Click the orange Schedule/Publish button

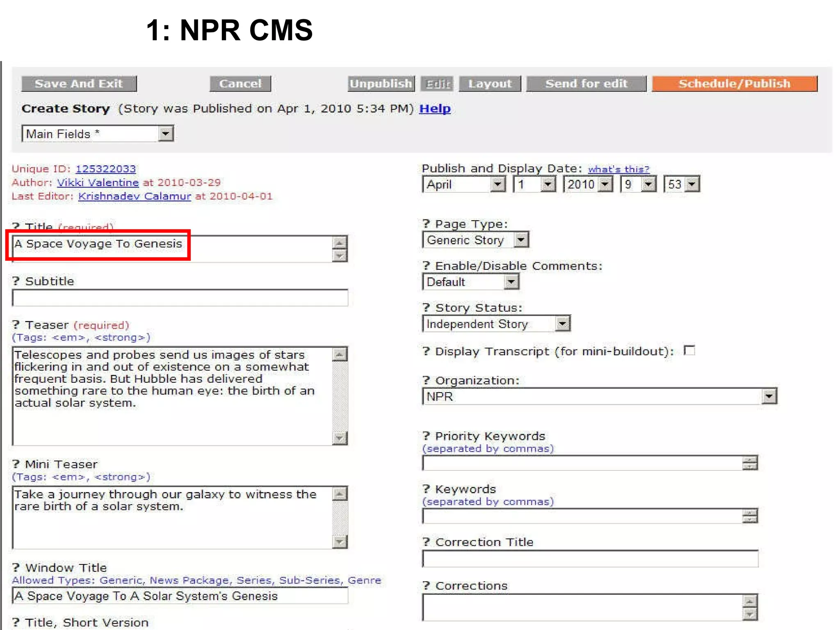click(735, 84)
